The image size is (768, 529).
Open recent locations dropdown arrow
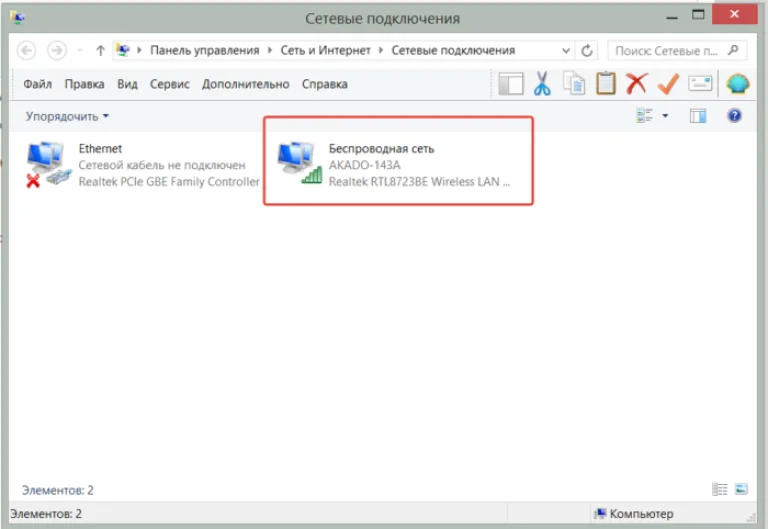click(x=80, y=50)
